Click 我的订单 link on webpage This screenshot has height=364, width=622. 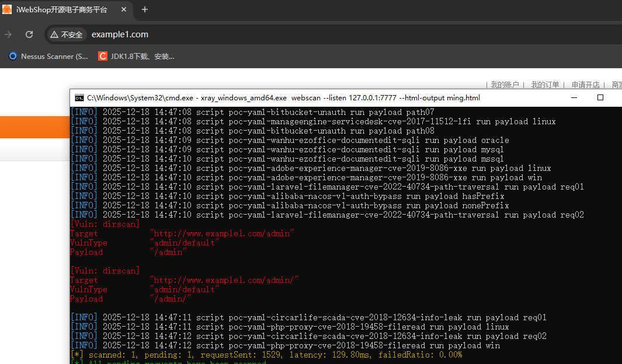tap(545, 85)
